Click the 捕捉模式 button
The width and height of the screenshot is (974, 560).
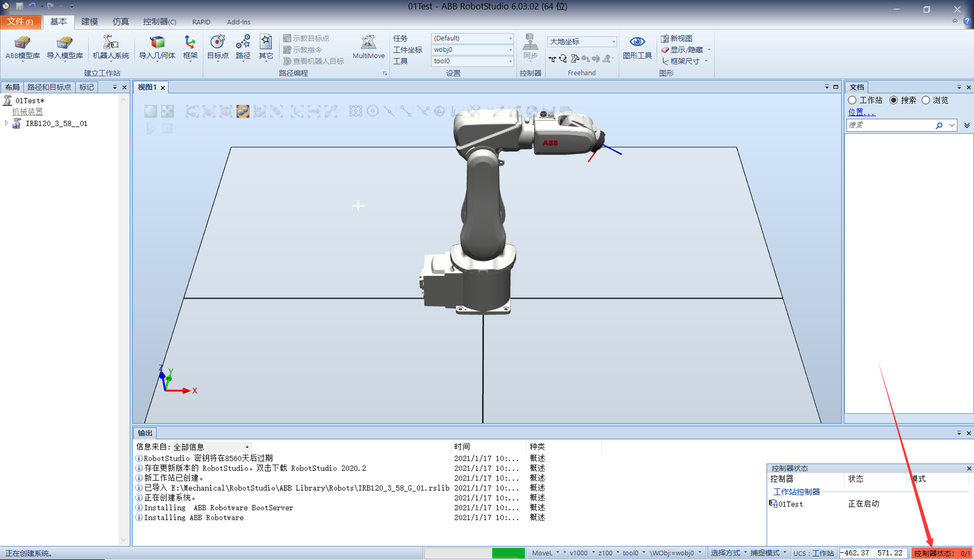point(765,553)
